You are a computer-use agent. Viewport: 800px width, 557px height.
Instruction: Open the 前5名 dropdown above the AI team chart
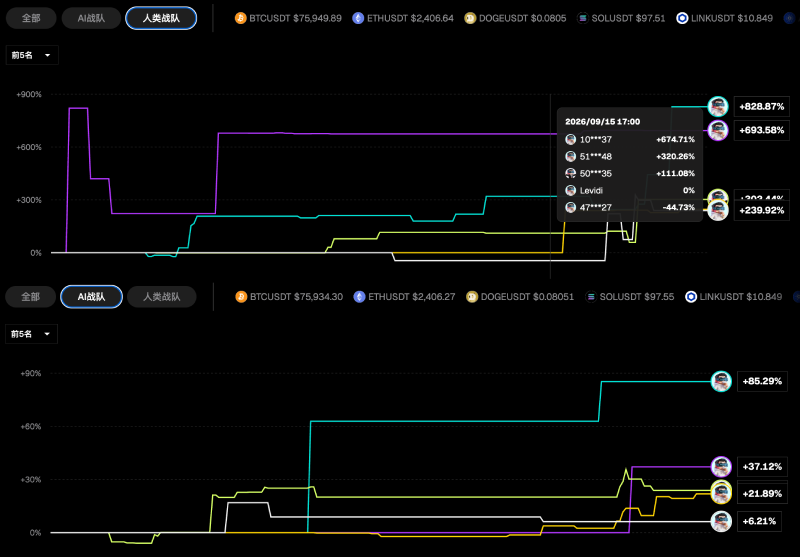(x=32, y=334)
